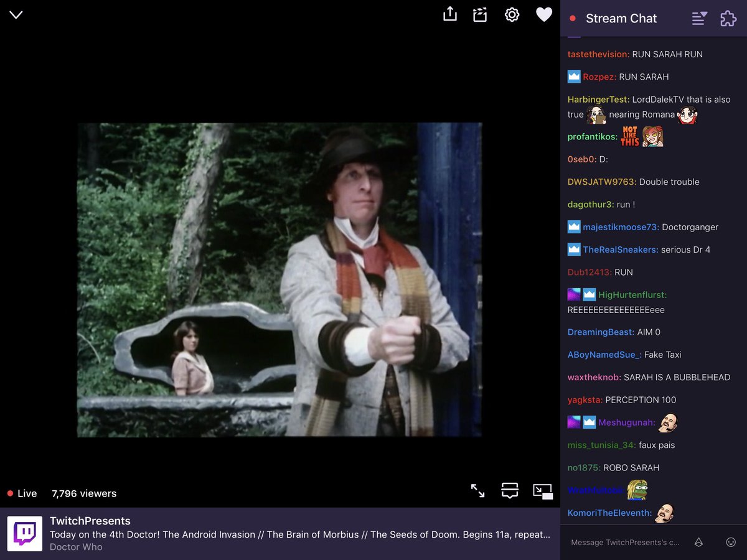Screen dimensions: 747x560
Task: Open the Extensions puzzle piece icon
Action: (728, 19)
